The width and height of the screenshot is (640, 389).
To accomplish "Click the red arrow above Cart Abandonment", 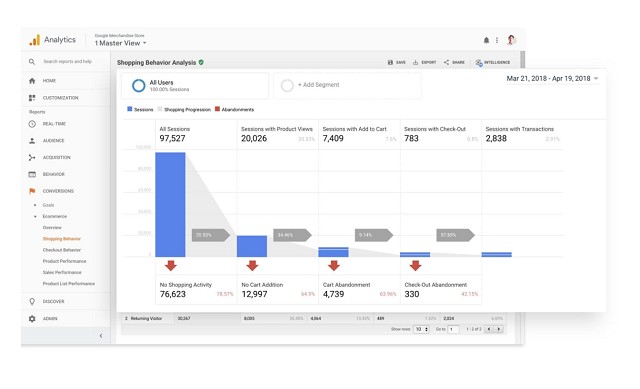I will (x=334, y=266).
